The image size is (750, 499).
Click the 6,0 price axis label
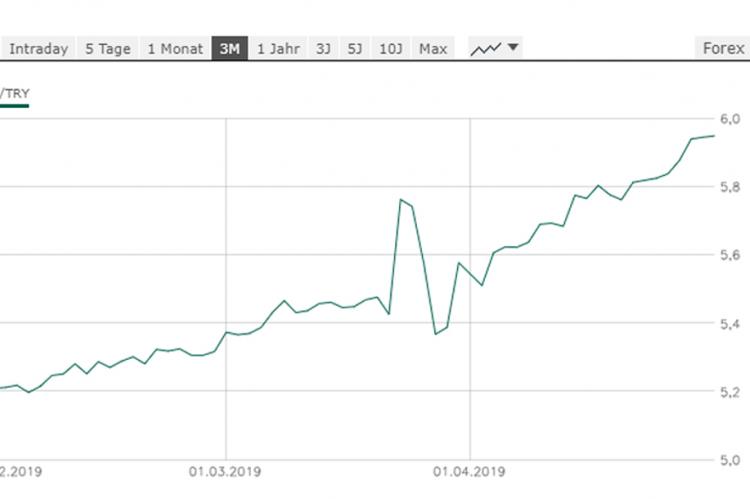tap(730, 119)
